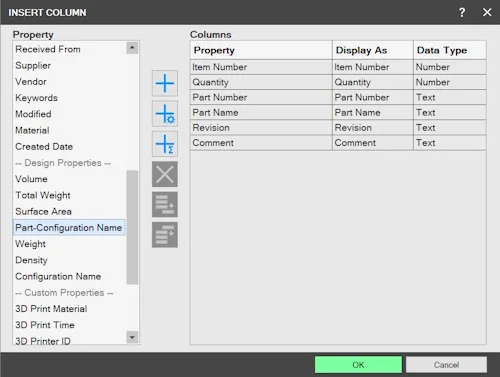Click Quantity's Display As cell
500x377 pixels.
pyautogui.click(x=373, y=82)
